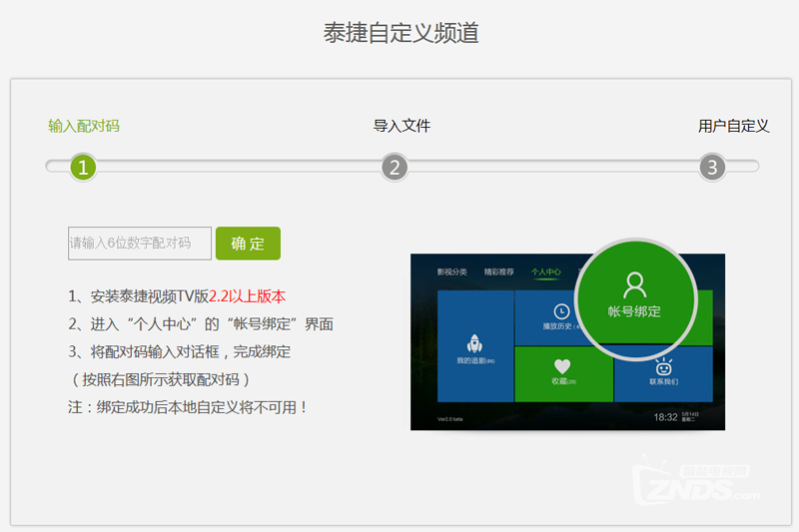Select step 2 circle on progress bar
This screenshot has height=532, width=799.
pos(395,167)
